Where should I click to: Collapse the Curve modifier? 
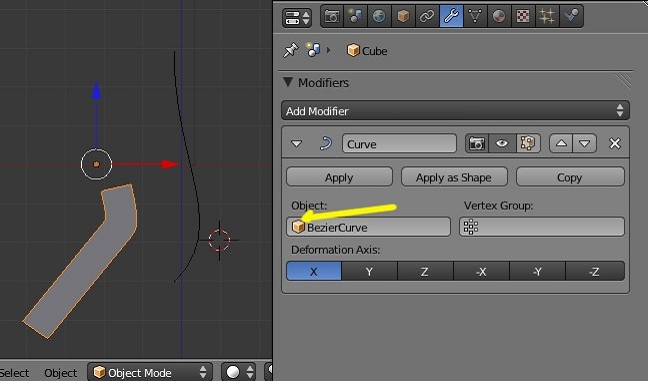296,144
